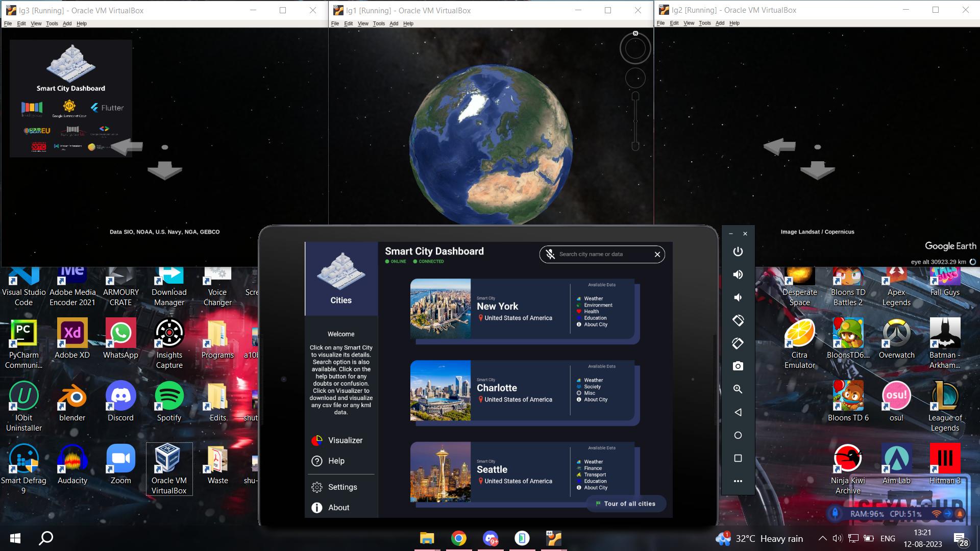
Task: Click the Google Earth compass ring
Action: pos(635,49)
